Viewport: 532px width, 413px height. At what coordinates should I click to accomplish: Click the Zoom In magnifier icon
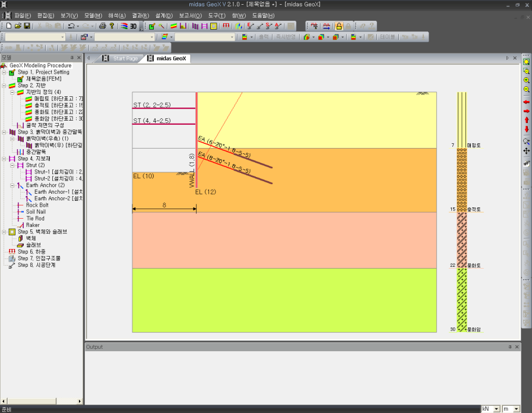coord(526,80)
